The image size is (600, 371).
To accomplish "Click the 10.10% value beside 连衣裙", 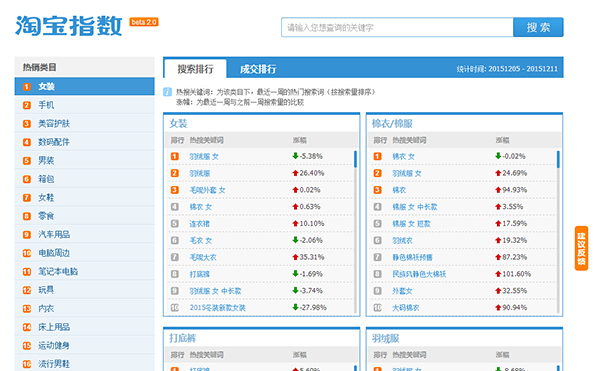I will 312,223.
